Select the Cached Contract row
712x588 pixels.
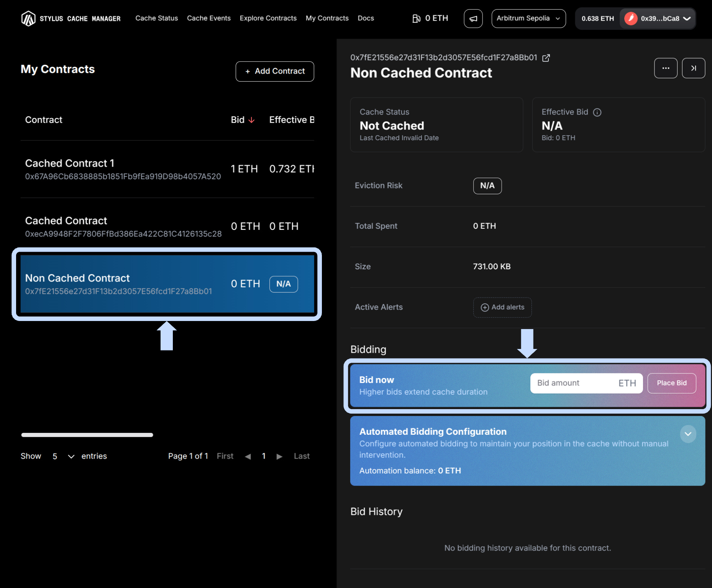167,227
